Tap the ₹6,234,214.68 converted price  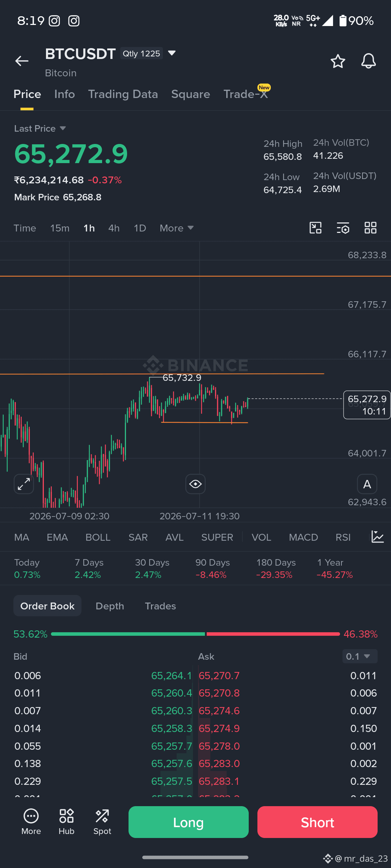(x=49, y=180)
